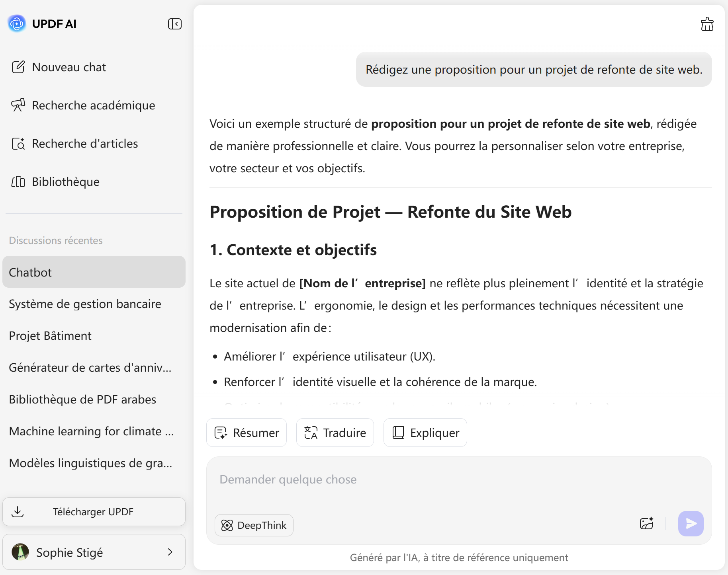Click the clear chat broom icon
The width and height of the screenshot is (728, 575).
tap(707, 24)
